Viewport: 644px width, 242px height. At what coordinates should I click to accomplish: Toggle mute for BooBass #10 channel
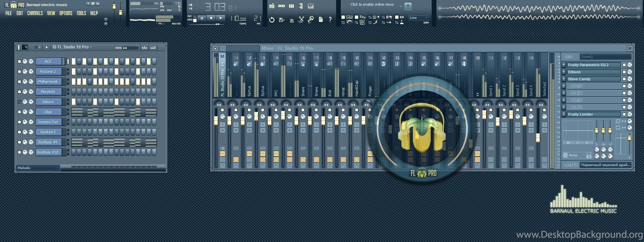pos(19,152)
